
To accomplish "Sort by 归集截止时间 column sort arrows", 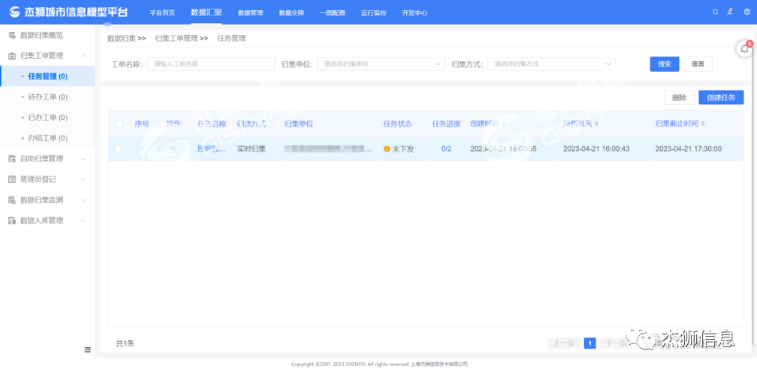I will [703, 124].
